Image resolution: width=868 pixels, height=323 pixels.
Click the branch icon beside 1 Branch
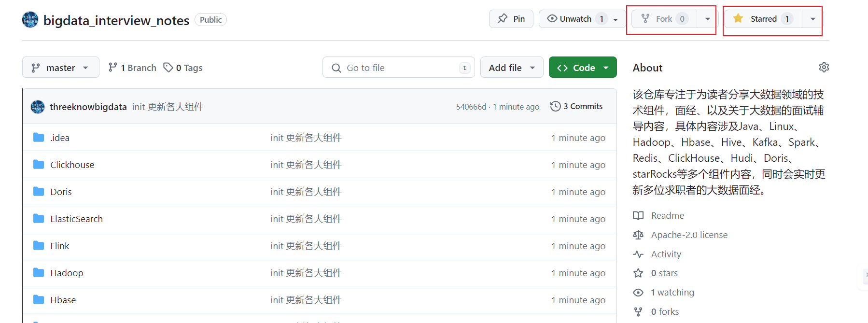pyautogui.click(x=113, y=67)
